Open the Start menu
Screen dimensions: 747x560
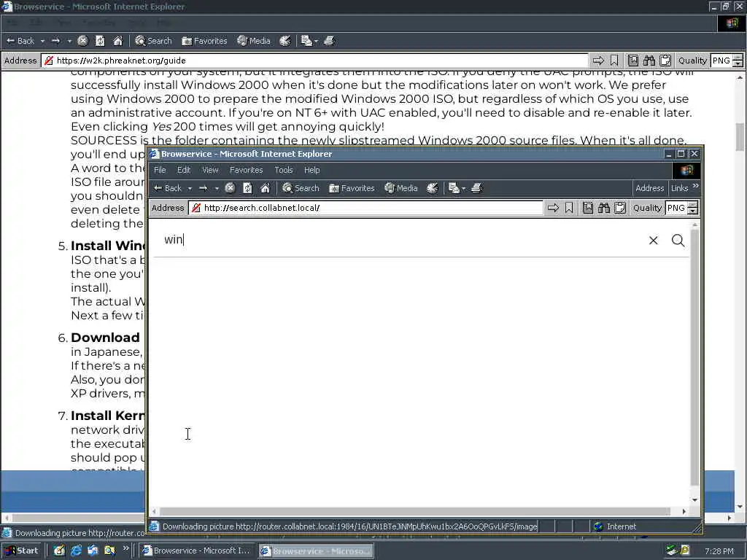pyautogui.click(x=22, y=551)
